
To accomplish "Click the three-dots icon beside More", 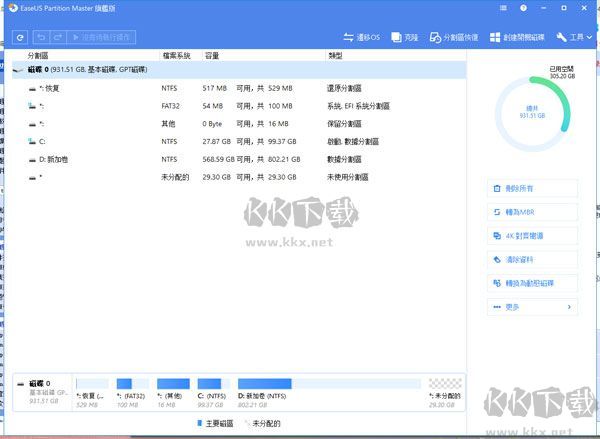I will [497, 307].
